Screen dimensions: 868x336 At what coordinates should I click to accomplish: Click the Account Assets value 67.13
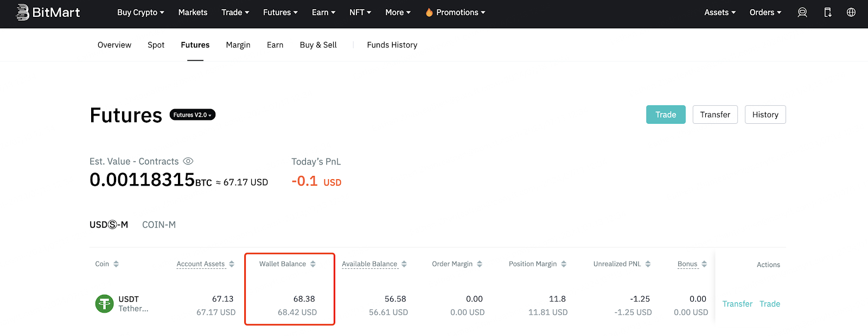tap(223, 299)
